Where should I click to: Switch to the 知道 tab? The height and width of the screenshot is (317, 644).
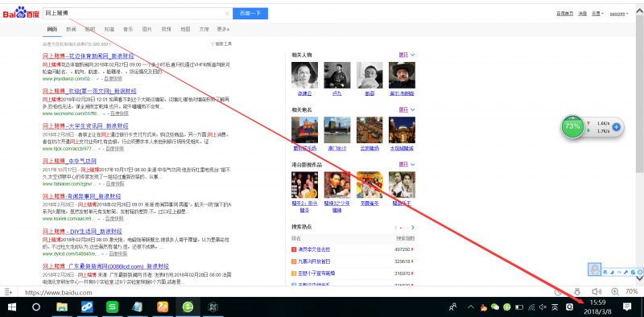coord(109,29)
